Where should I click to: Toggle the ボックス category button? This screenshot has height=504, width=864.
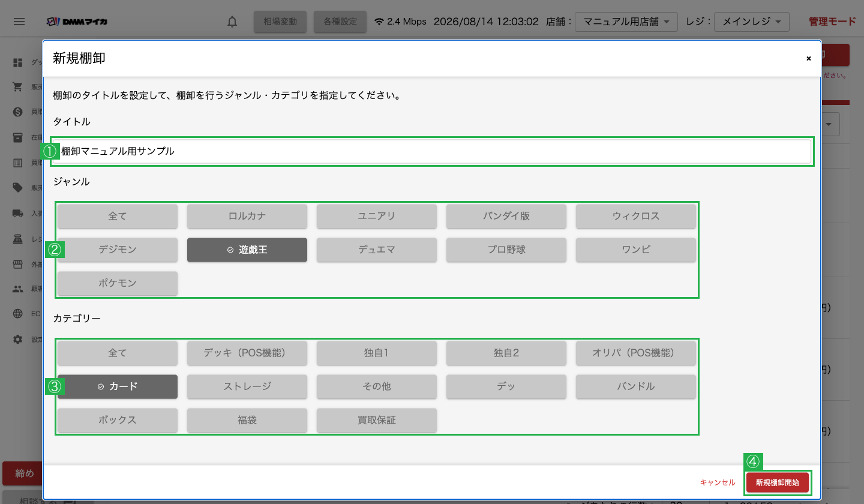point(118,420)
